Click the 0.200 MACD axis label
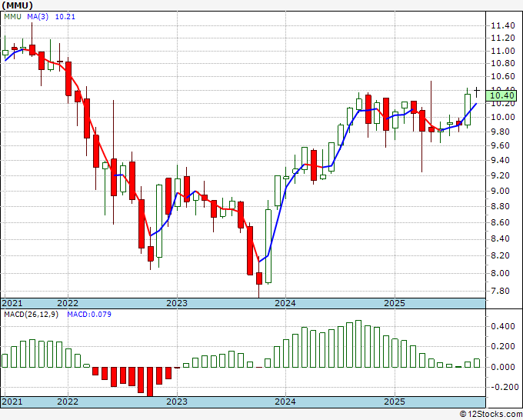The width and height of the screenshot is (523, 420). tap(503, 347)
